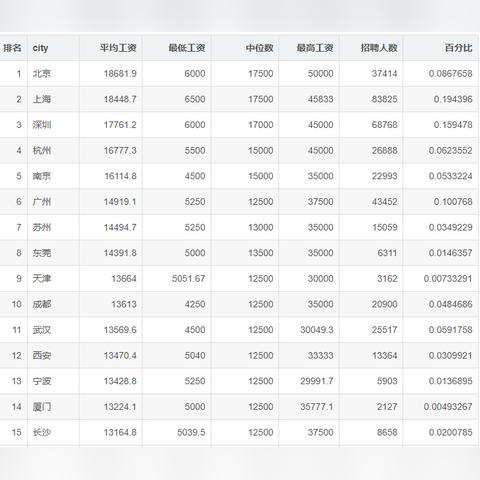Click recruitment count 68768
This screenshot has width=480, height=480.
[x=385, y=125]
